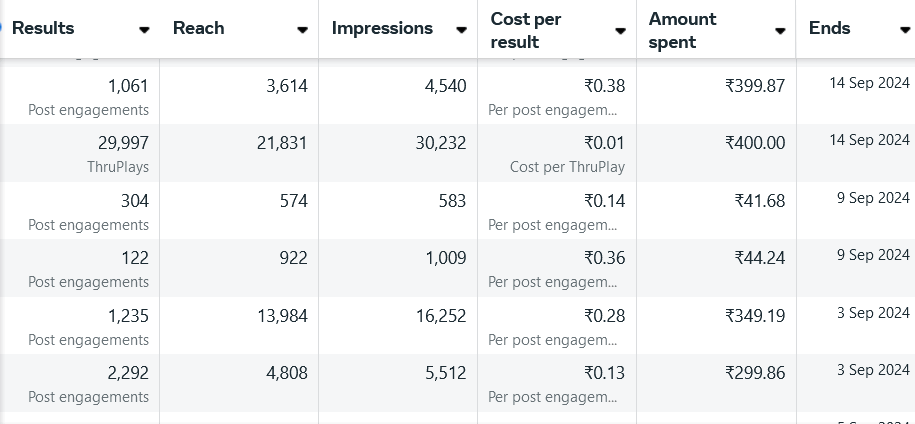Click the 2,292 post engagements result
Image resolution: width=915 pixels, height=424 pixels.
coord(128,373)
